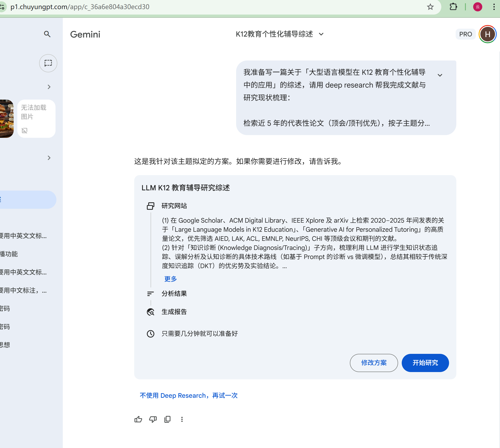Give the response a thumbs down
This screenshot has height=448, width=500.
coord(153,419)
